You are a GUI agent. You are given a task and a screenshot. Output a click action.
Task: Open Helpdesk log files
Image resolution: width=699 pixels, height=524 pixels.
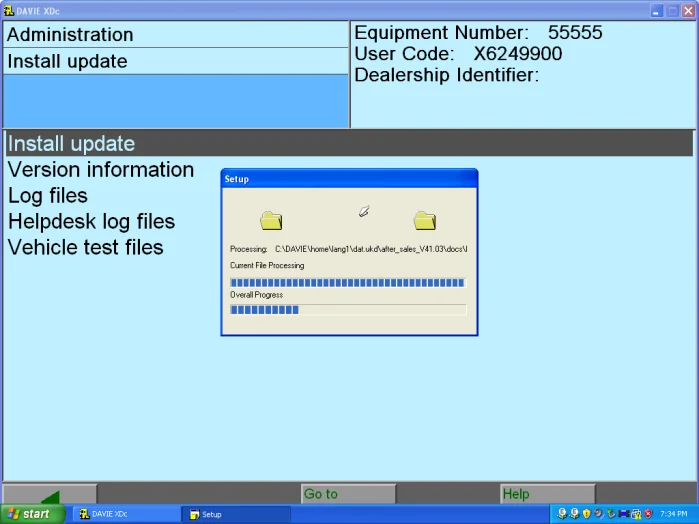91,221
